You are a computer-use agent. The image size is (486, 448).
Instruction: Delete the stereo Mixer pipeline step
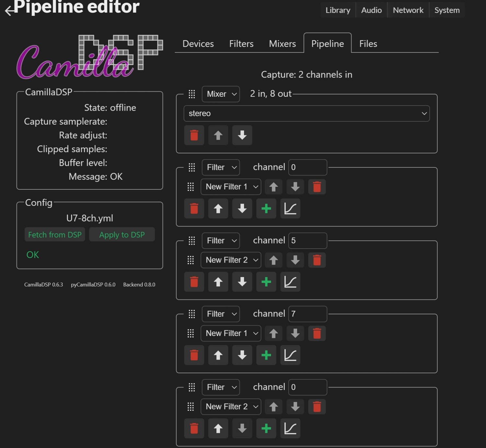[194, 135]
